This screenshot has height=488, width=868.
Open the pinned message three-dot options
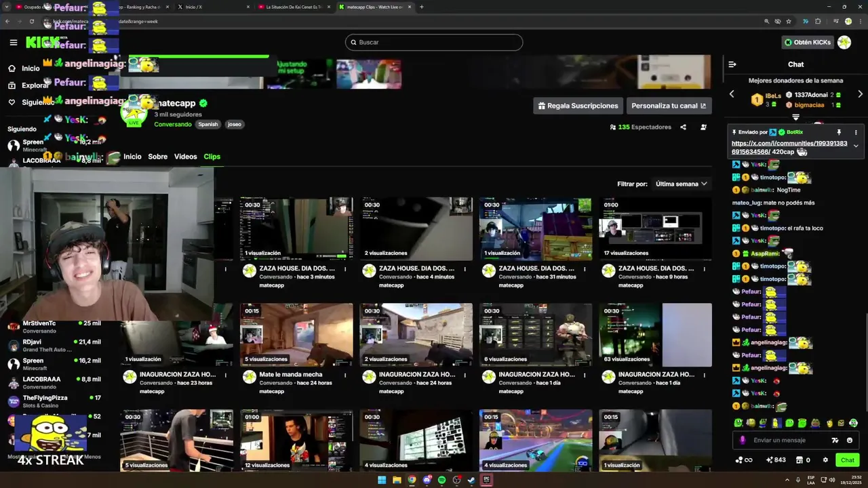[x=856, y=132]
